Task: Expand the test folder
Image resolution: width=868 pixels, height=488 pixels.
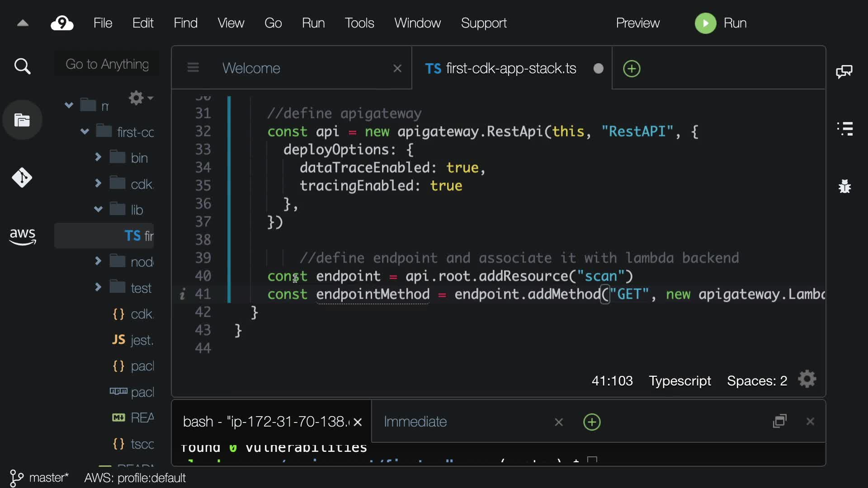Action: pyautogui.click(x=98, y=287)
